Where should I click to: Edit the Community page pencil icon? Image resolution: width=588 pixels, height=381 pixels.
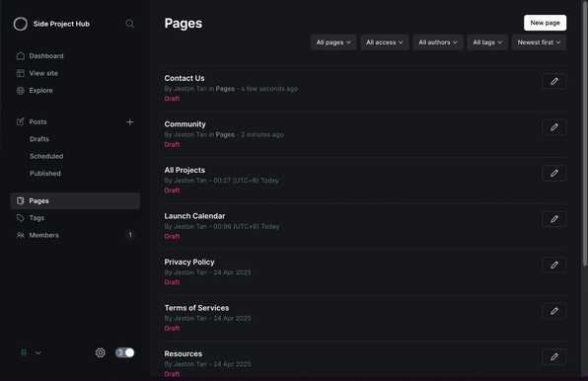553,127
